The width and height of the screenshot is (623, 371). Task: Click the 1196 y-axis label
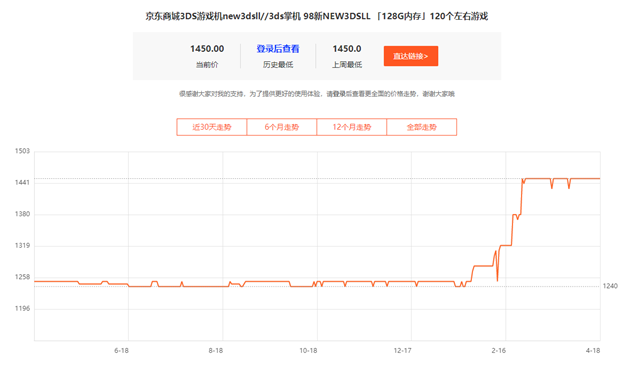22,309
